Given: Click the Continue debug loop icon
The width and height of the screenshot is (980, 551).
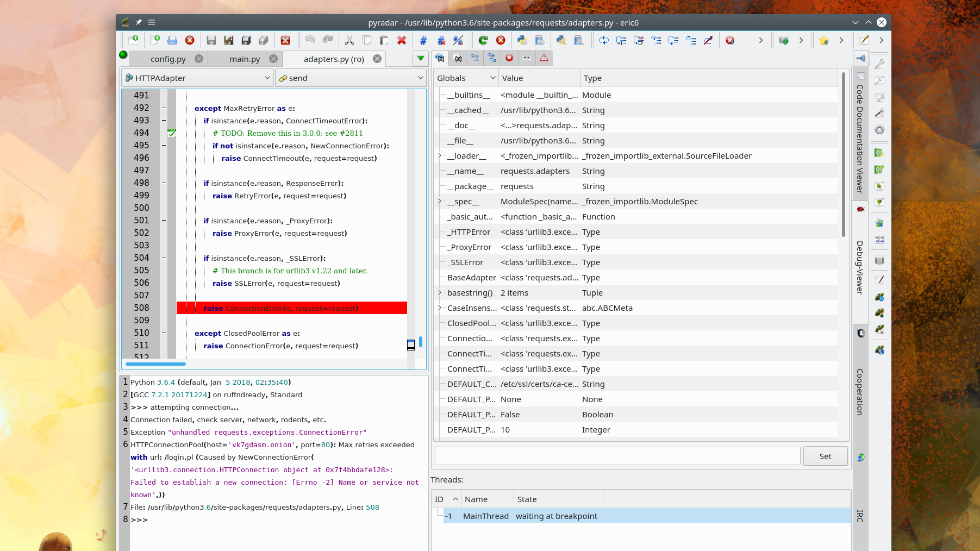Looking at the screenshot, I should point(604,40).
